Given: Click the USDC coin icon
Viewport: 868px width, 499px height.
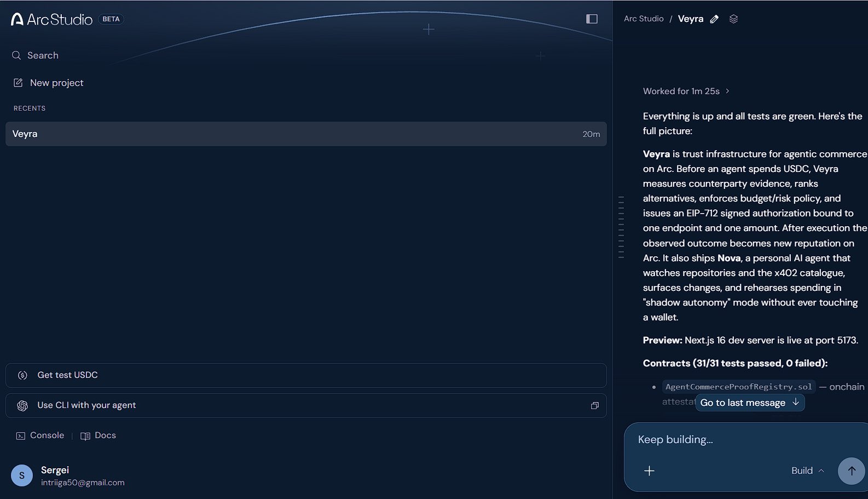Looking at the screenshot, I should [x=22, y=375].
